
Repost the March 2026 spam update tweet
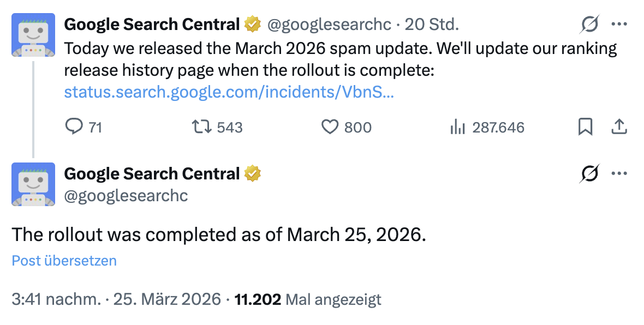(x=201, y=127)
